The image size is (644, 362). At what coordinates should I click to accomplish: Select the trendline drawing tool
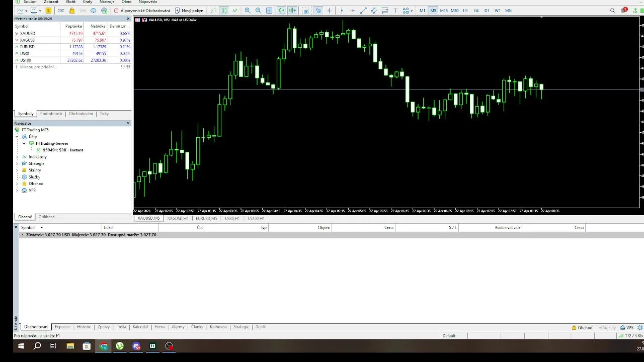(363, 11)
